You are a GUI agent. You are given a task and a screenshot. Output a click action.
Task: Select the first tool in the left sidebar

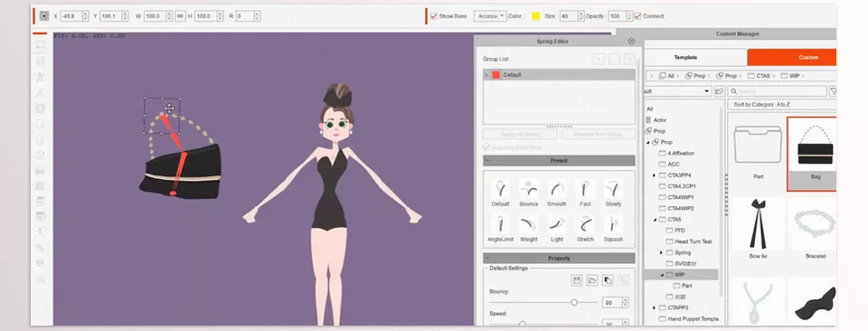point(41,45)
